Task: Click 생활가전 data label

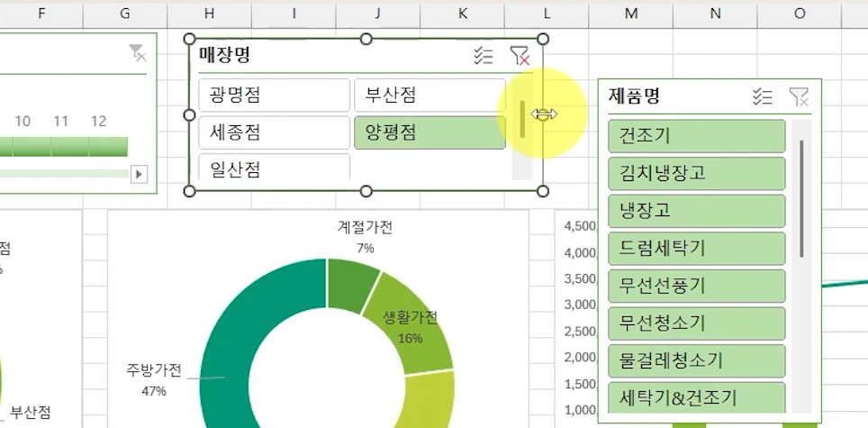Action: click(411, 327)
